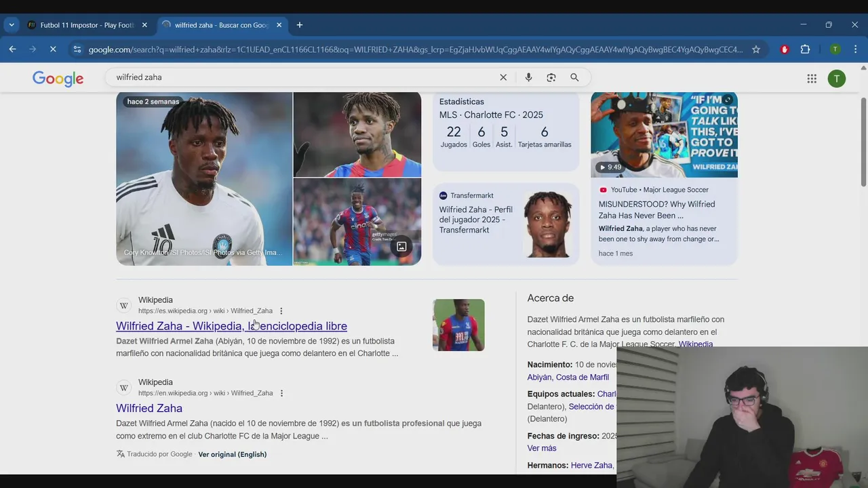Click the Wikipedia favicon of second result
The width and height of the screenshot is (868, 488).
tap(124, 388)
